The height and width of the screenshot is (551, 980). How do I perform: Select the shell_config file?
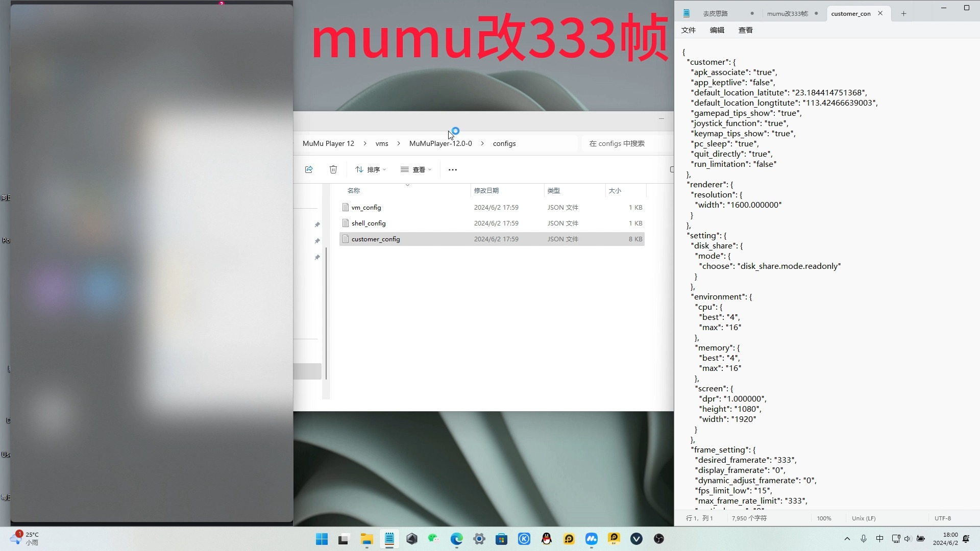click(x=492, y=223)
